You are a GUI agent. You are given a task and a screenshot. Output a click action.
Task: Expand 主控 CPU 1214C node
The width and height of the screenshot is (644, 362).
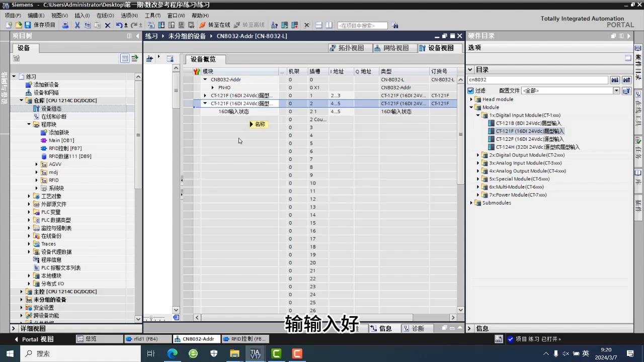(22, 292)
